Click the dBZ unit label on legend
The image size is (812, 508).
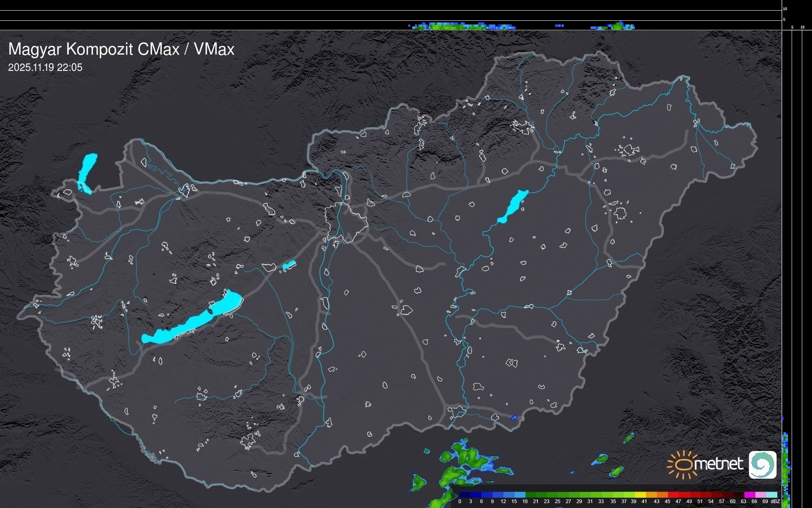coord(775,501)
